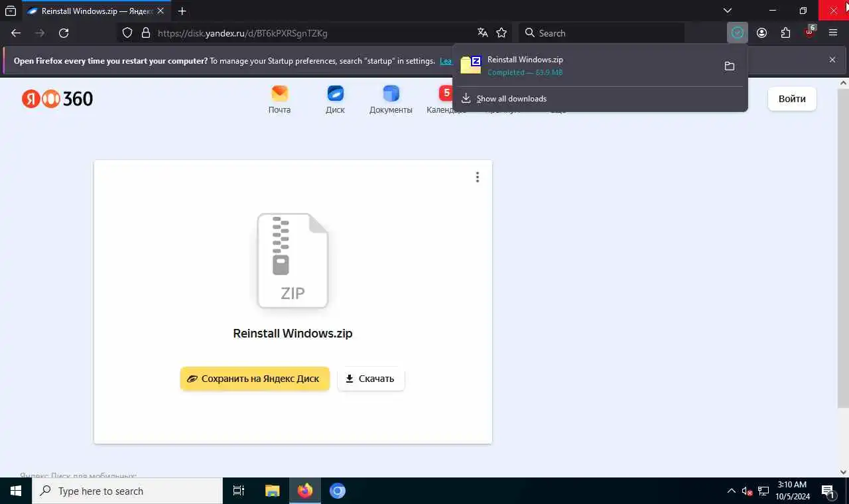This screenshot has width=849, height=504.
Task: Open the Learn more link in notification
Action: tap(446, 61)
